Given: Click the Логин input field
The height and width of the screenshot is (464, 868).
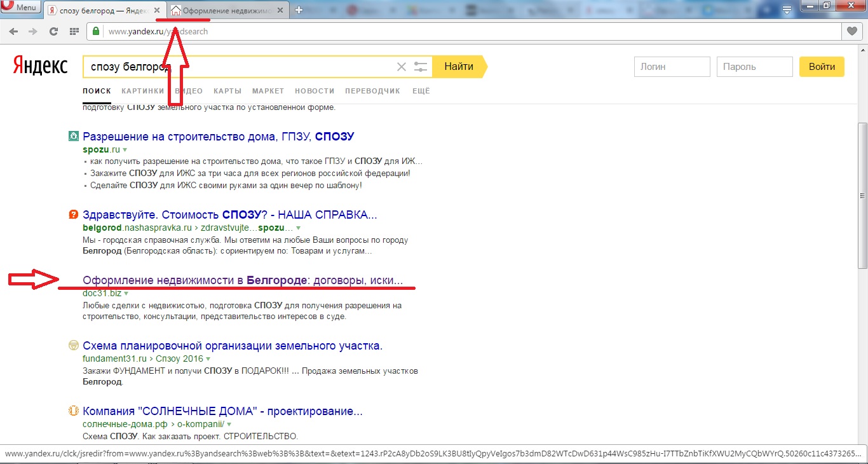Looking at the screenshot, I should click(x=672, y=67).
